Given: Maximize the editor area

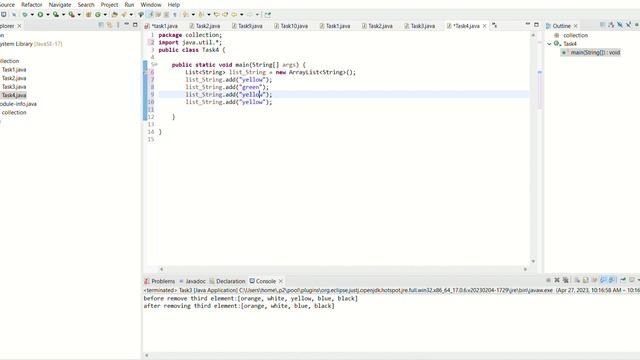Looking at the screenshot, I should point(536,24).
